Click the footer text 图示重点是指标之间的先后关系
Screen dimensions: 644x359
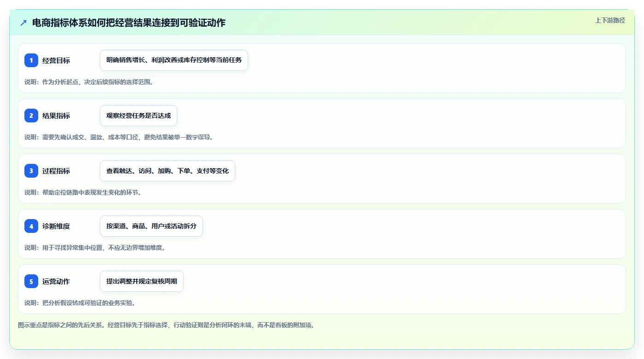point(166,325)
